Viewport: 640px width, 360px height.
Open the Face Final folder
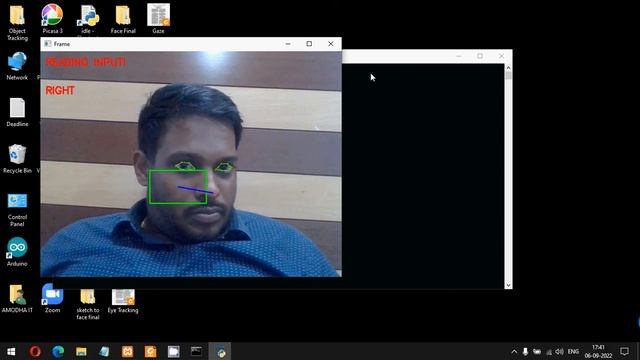coord(123,19)
